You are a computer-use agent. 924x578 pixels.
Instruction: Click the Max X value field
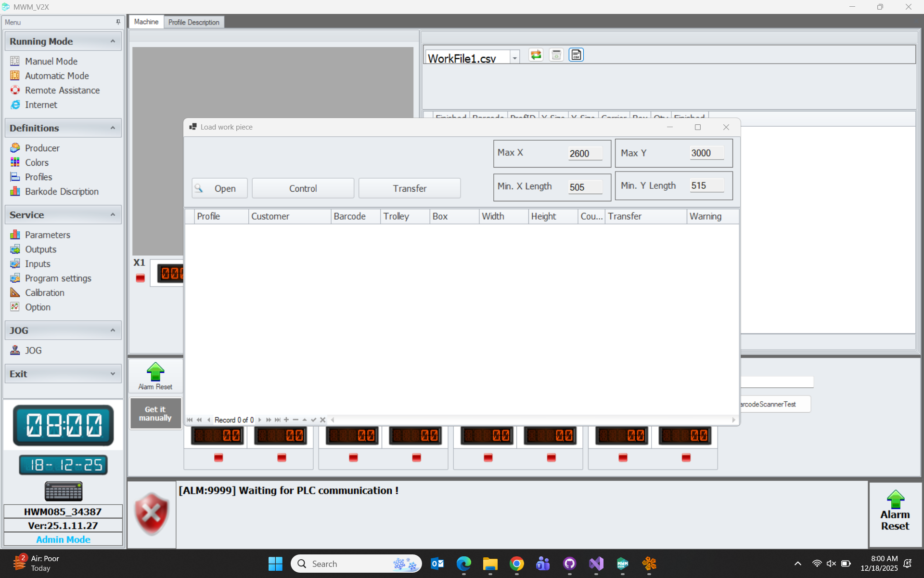click(585, 154)
